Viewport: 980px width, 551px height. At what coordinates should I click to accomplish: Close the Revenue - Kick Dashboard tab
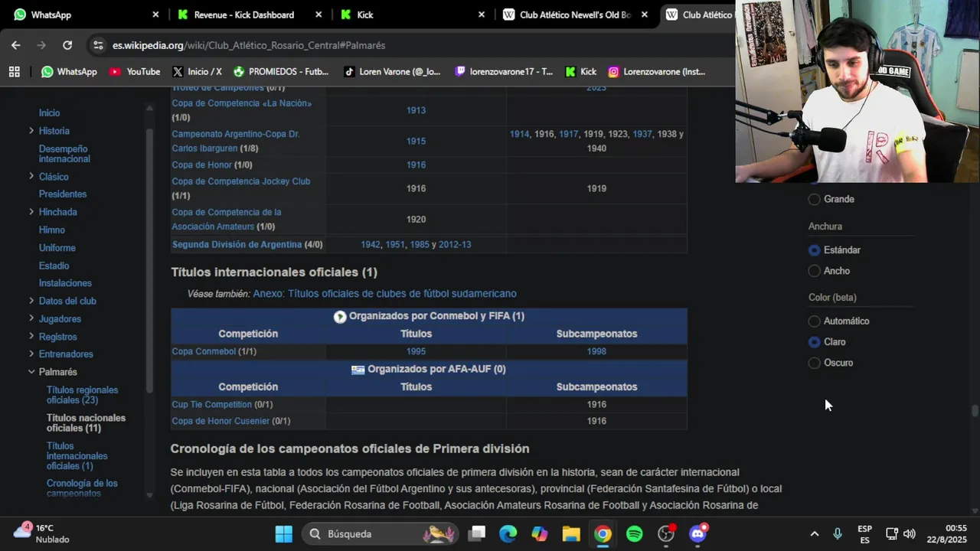click(x=318, y=15)
